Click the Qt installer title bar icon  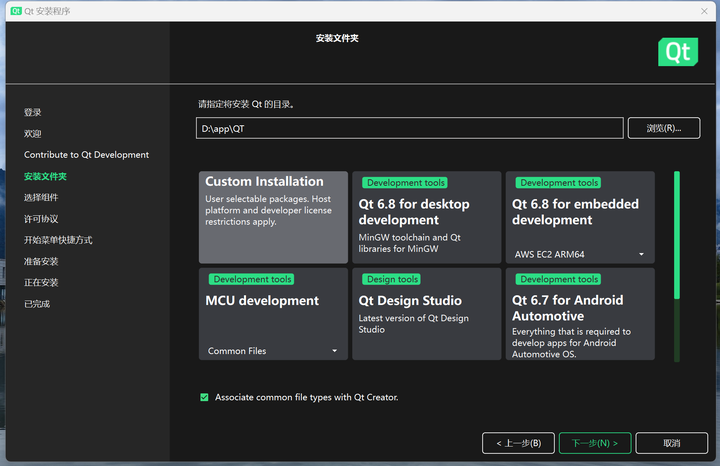pyautogui.click(x=15, y=10)
